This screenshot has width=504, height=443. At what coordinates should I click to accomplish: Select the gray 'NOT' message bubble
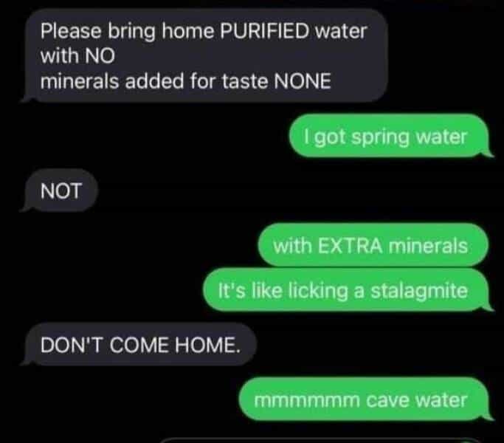point(61,190)
